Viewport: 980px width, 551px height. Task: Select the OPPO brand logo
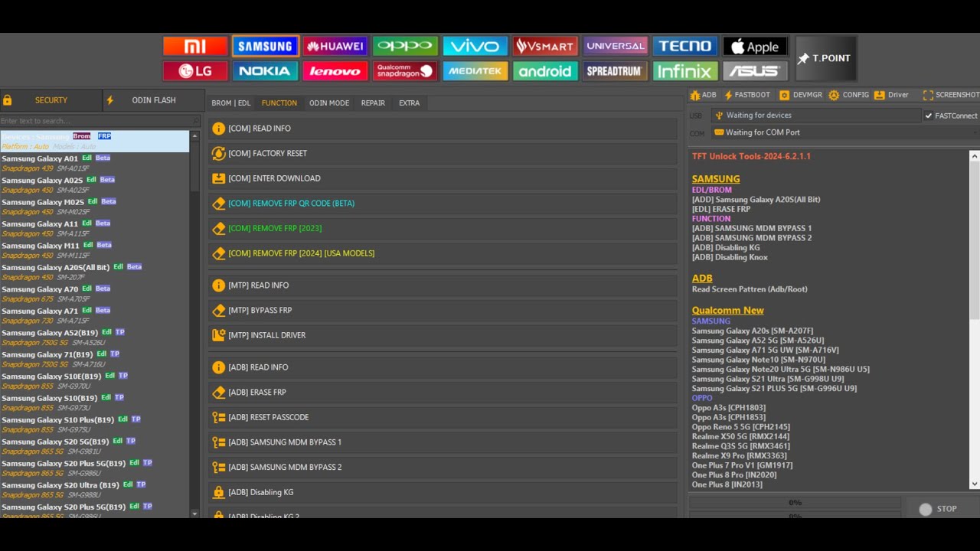point(405,46)
